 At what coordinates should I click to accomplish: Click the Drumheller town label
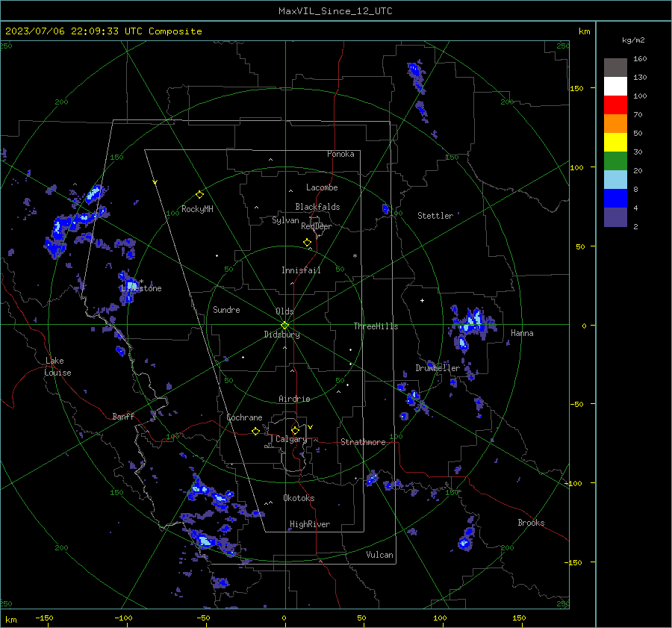point(438,368)
